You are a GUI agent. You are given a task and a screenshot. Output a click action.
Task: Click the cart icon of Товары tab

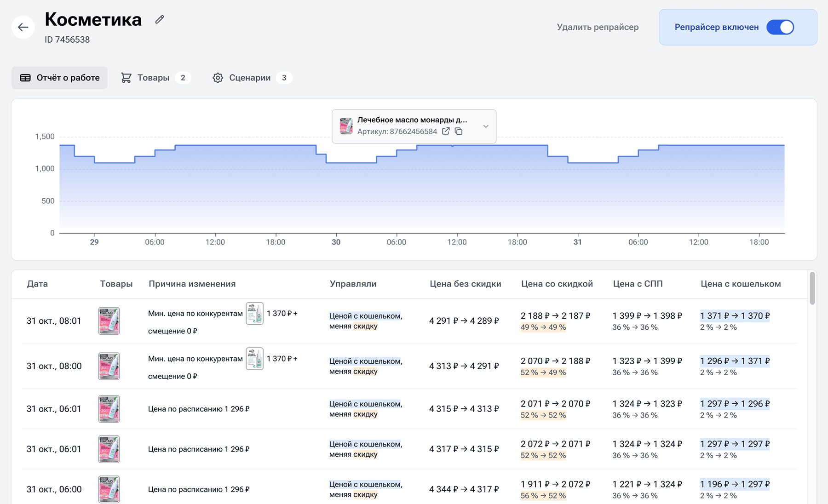coord(126,78)
